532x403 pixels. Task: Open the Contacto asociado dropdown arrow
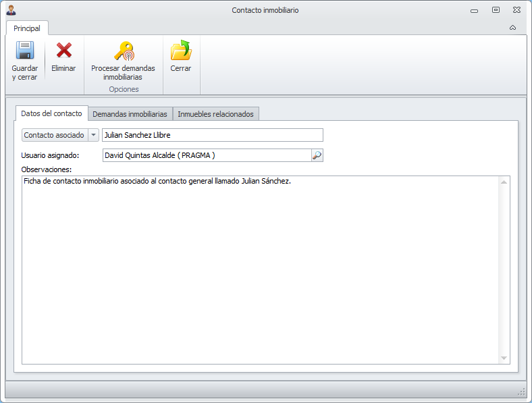coord(93,135)
